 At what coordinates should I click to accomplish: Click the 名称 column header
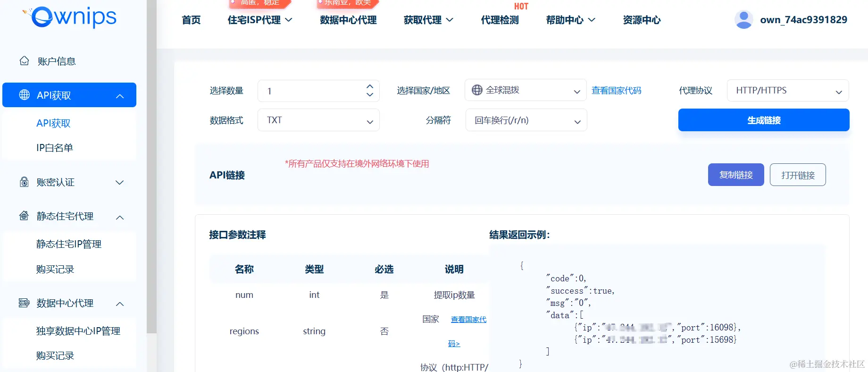pos(244,269)
